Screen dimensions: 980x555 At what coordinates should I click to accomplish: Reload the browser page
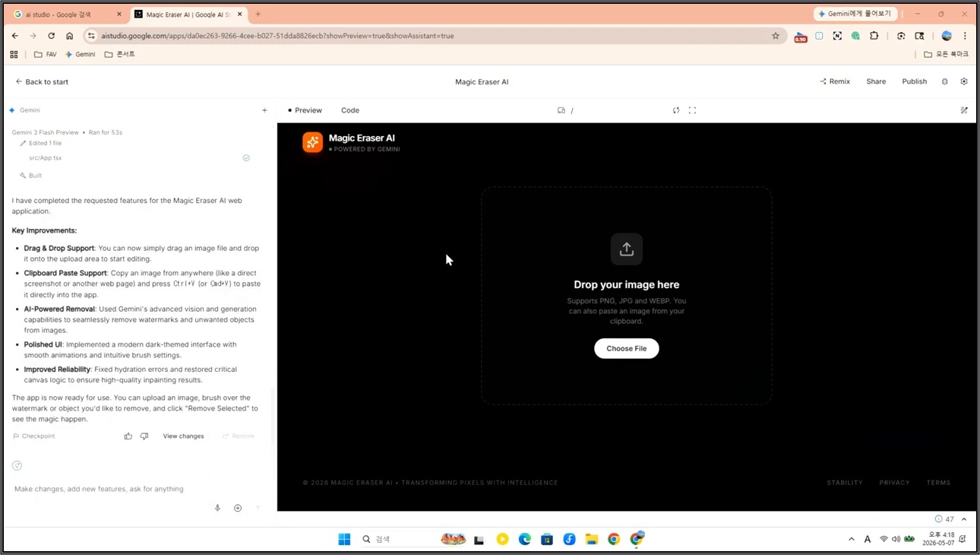[x=52, y=36]
